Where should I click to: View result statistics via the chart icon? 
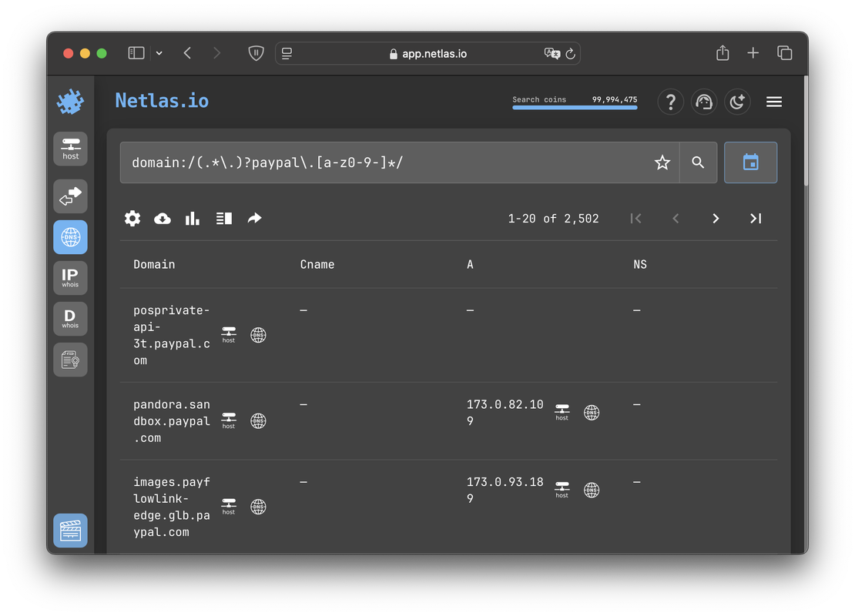point(192,218)
